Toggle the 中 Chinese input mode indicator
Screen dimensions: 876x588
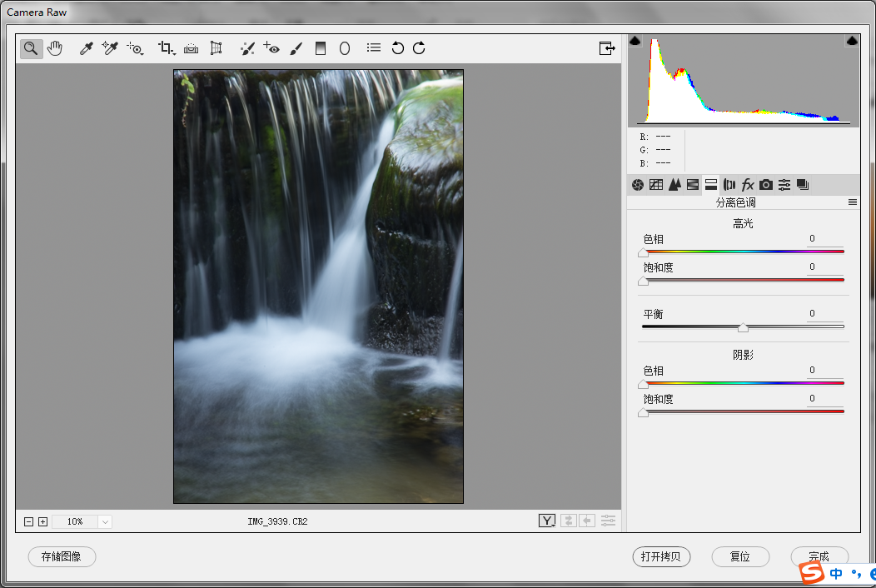click(x=836, y=574)
